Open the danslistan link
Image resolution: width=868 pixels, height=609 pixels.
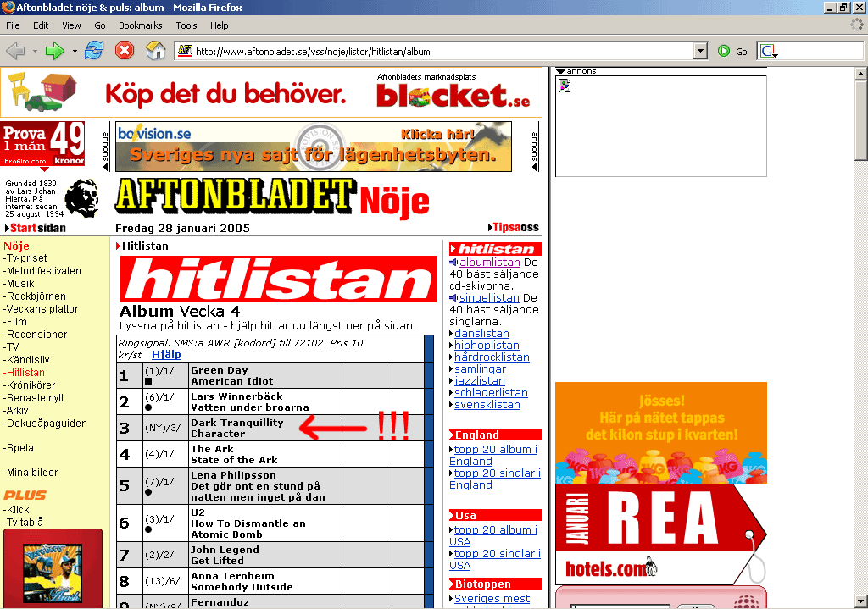(481, 333)
